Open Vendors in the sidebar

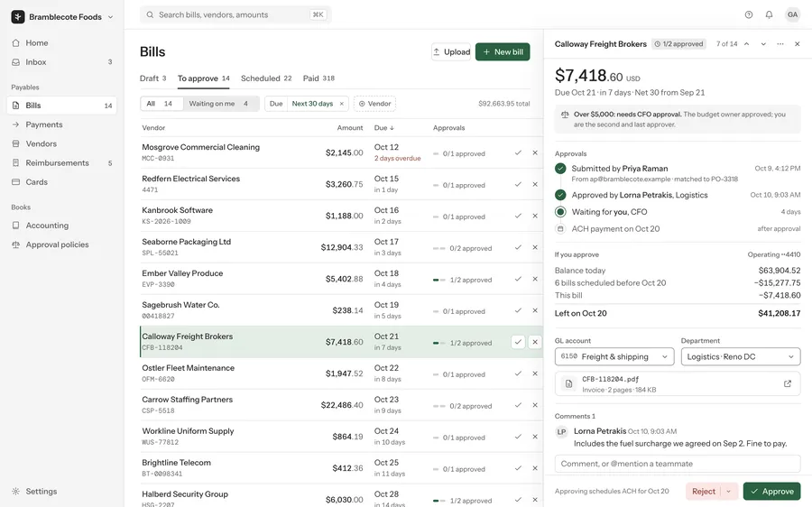(x=62, y=144)
